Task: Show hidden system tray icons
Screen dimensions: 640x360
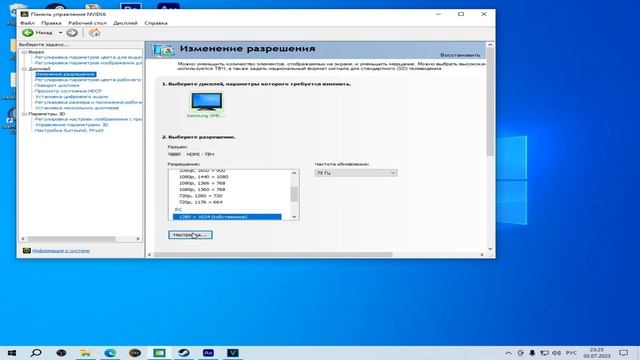Action: 508,353
